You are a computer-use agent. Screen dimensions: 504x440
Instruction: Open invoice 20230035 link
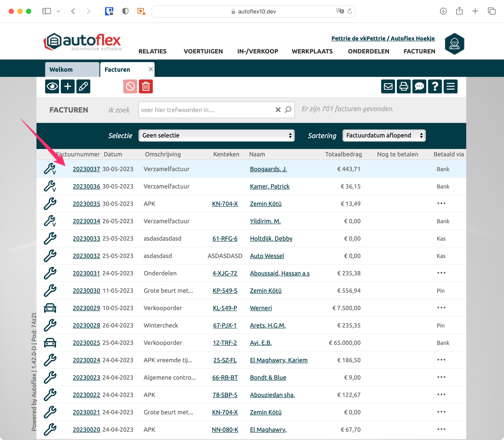pos(86,204)
